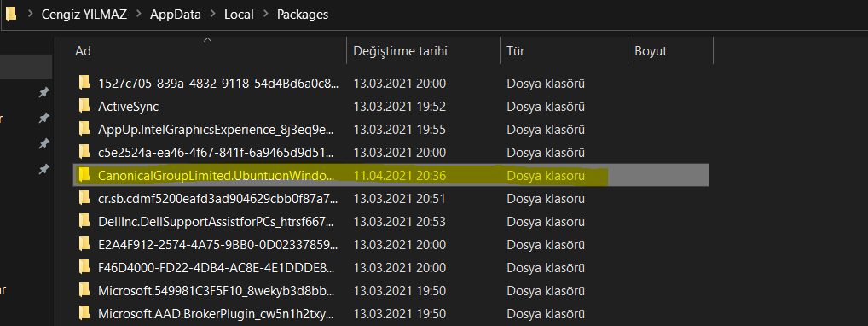Select the CanonicalGroupLimited.UbuntuonWindows folder icon
Viewport: 868px width, 326px height.
(84, 175)
